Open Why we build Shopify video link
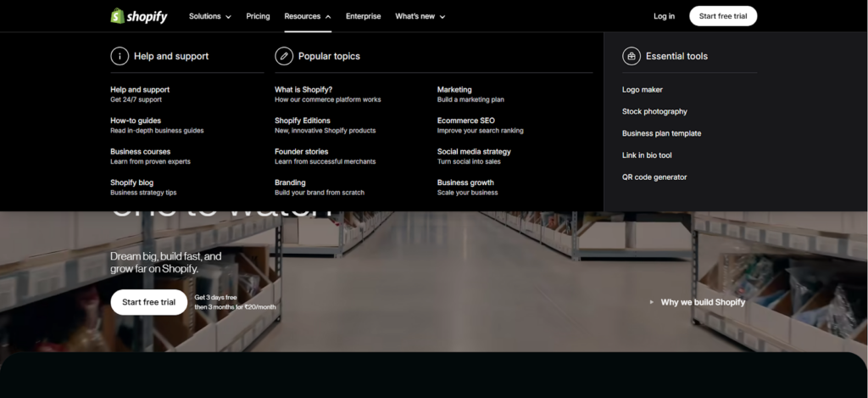The image size is (868, 398). [x=703, y=302]
